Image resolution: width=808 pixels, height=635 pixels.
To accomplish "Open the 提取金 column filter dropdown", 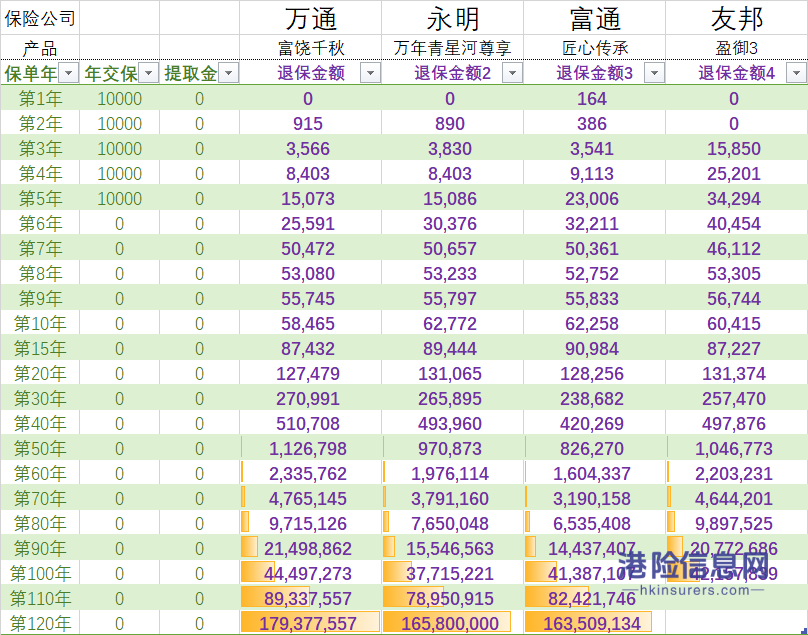I will click(228, 73).
